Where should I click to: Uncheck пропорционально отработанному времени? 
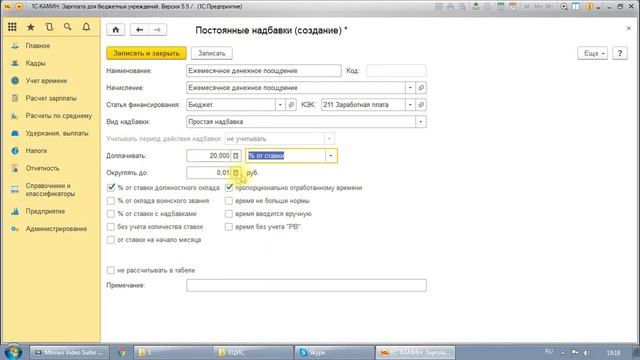pyautogui.click(x=229, y=188)
